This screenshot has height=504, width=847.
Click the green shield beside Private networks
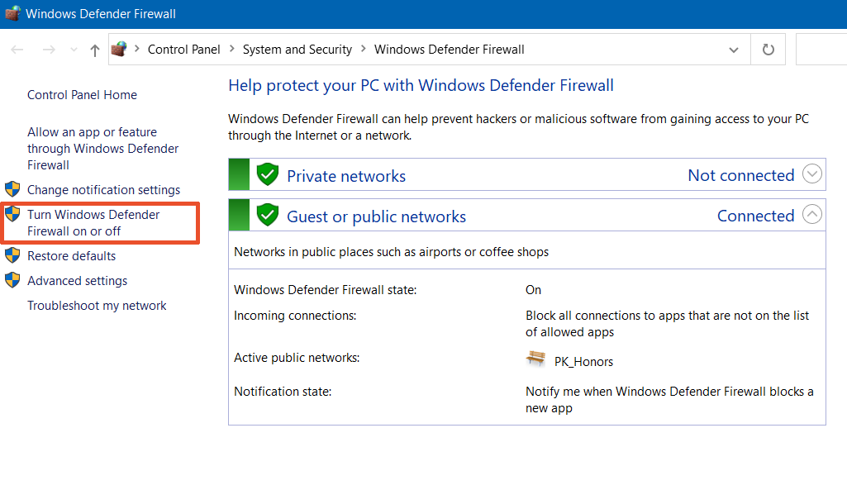coord(268,174)
